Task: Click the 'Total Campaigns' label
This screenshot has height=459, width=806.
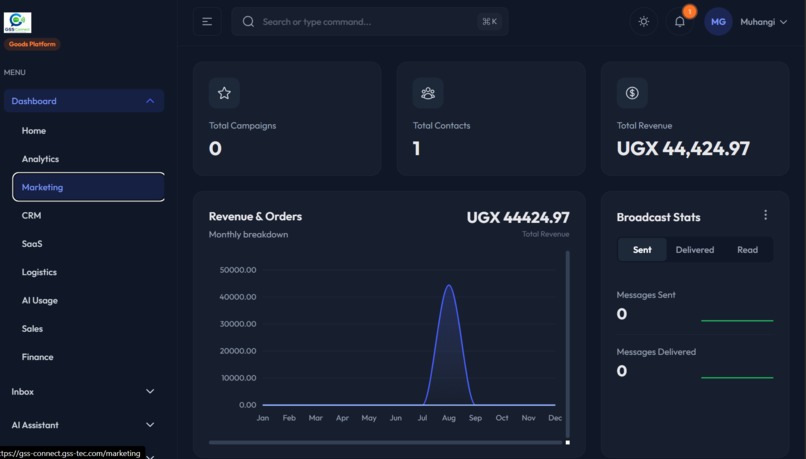Action: [x=243, y=125]
